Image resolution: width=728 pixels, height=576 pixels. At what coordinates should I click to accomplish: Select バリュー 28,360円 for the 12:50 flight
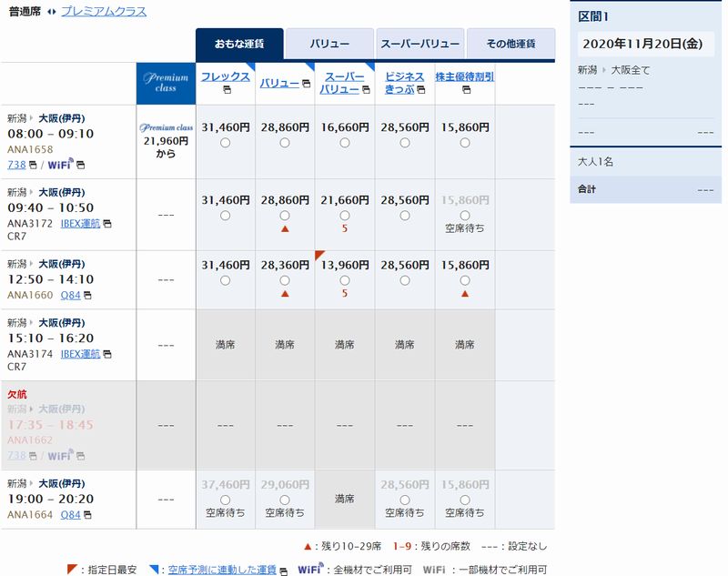pyautogui.click(x=285, y=280)
